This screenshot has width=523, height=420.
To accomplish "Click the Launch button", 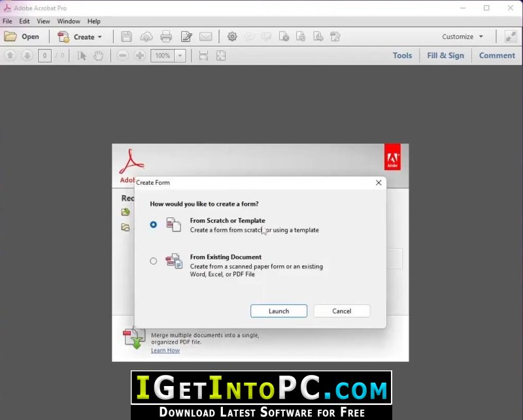I will [279, 311].
